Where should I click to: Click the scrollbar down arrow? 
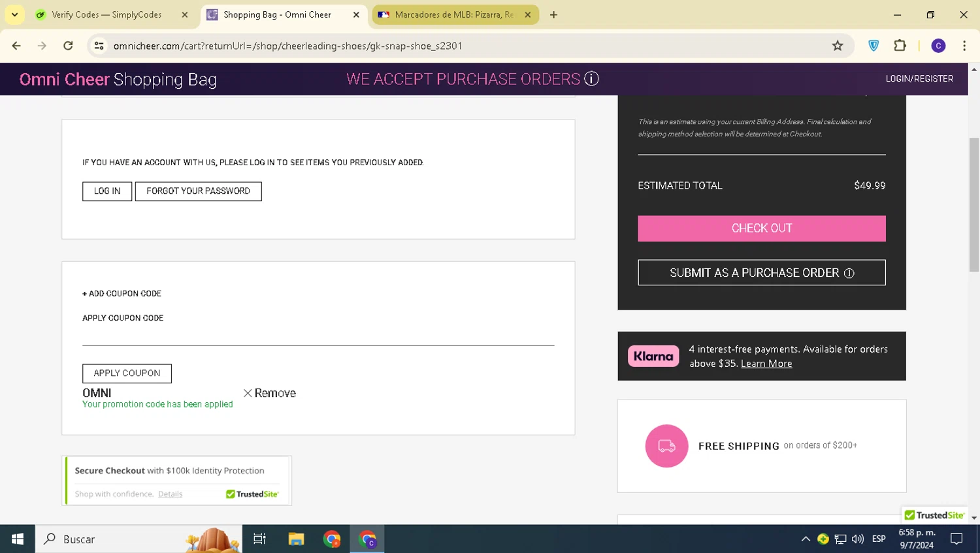(x=973, y=518)
